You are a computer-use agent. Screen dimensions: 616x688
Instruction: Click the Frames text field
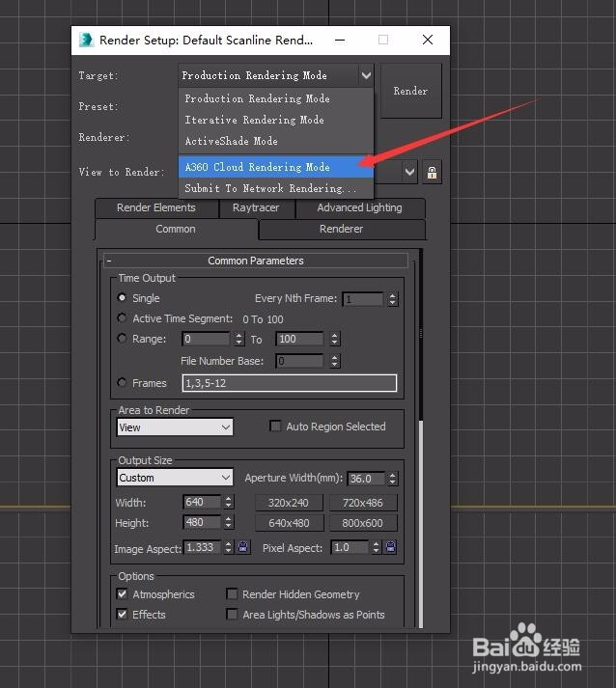tap(290, 383)
